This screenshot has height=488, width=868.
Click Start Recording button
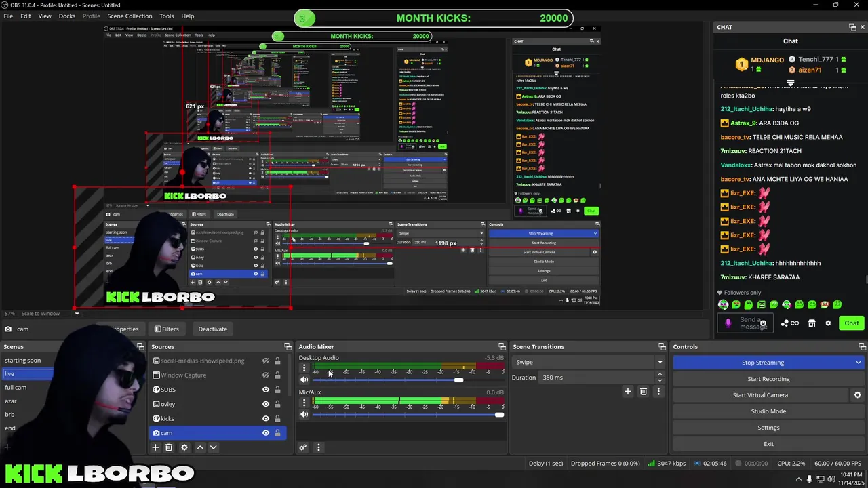[x=768, y=379]
